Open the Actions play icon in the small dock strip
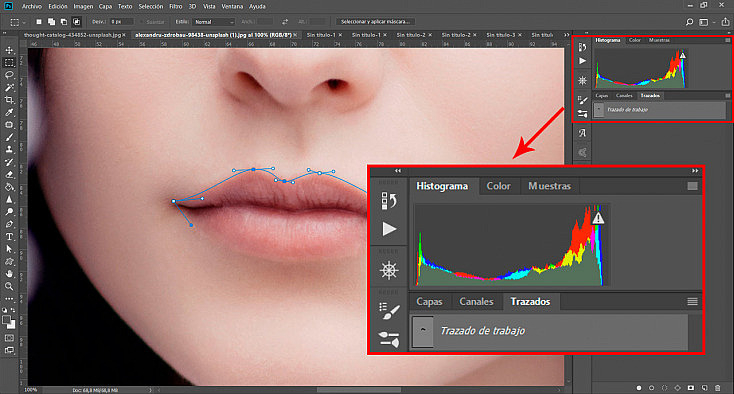The height and width of the screenshot is (394, 734). pos(582,61)
